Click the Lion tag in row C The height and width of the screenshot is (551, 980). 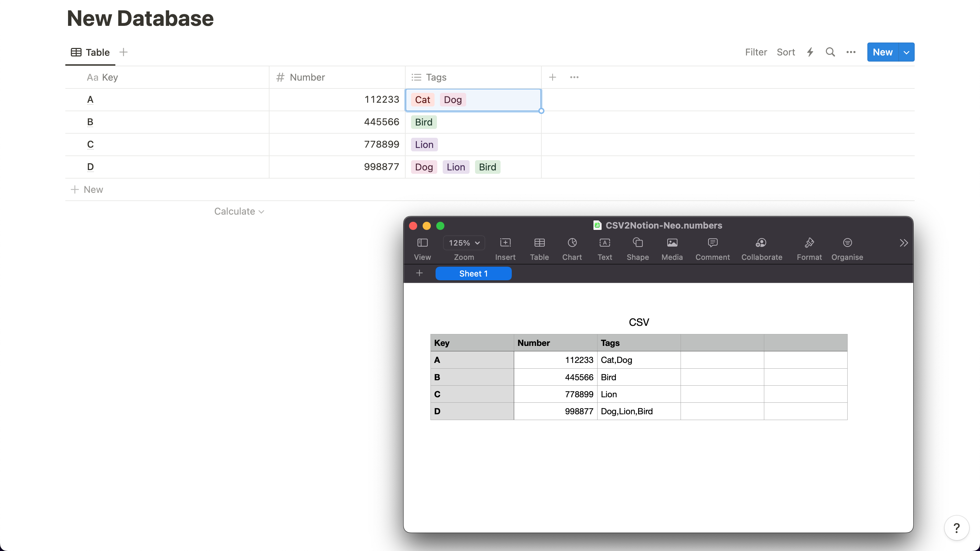tap(424, 145)
